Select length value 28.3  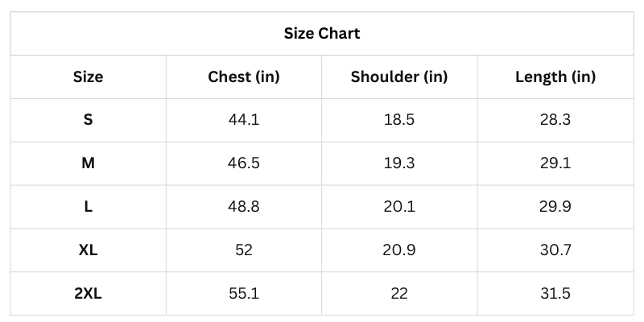555,120
